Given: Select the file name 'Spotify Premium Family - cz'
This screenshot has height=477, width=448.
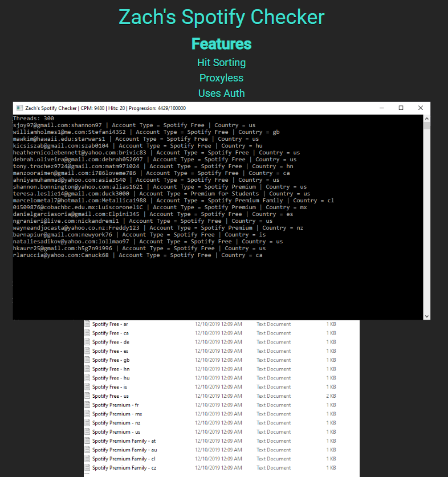Looking at the screenshot, I should point(124,467).
